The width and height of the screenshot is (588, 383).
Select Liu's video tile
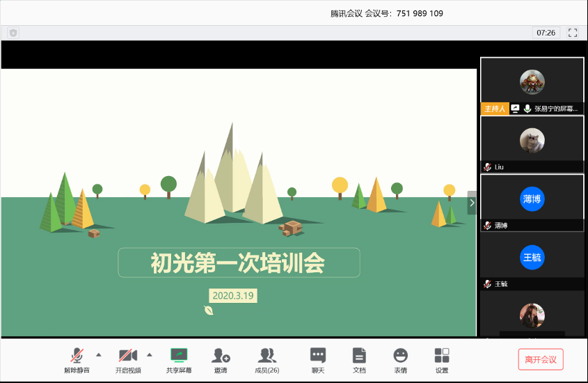(x=532, y=141)
